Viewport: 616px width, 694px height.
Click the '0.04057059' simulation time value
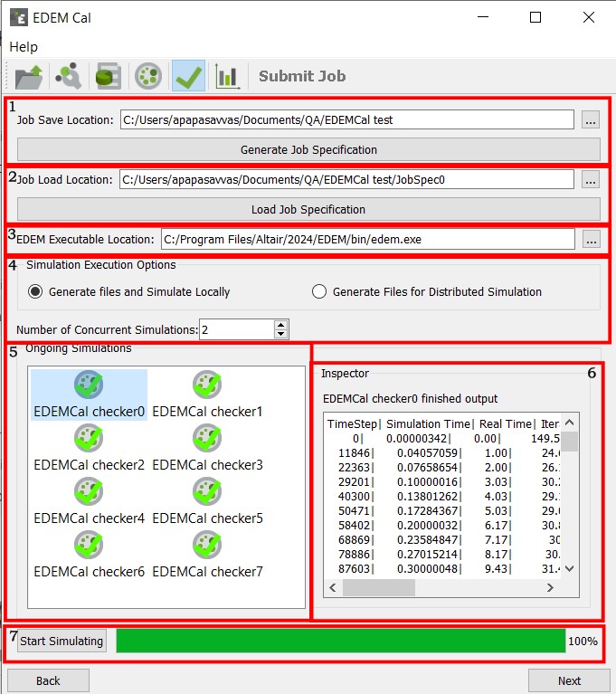427,453
